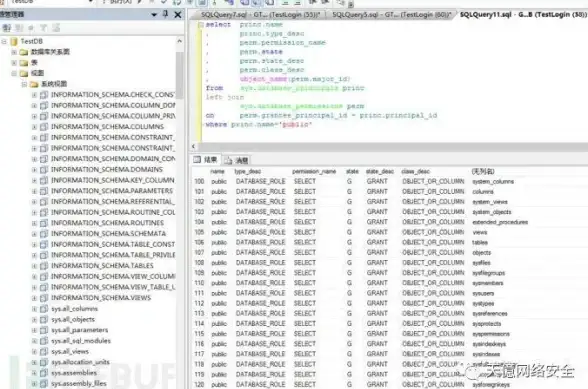Select INFORMATION_SCHEMA.KEY_COLUMN tree item
Screen dimensions: 588x389
(x=112, y=180)
